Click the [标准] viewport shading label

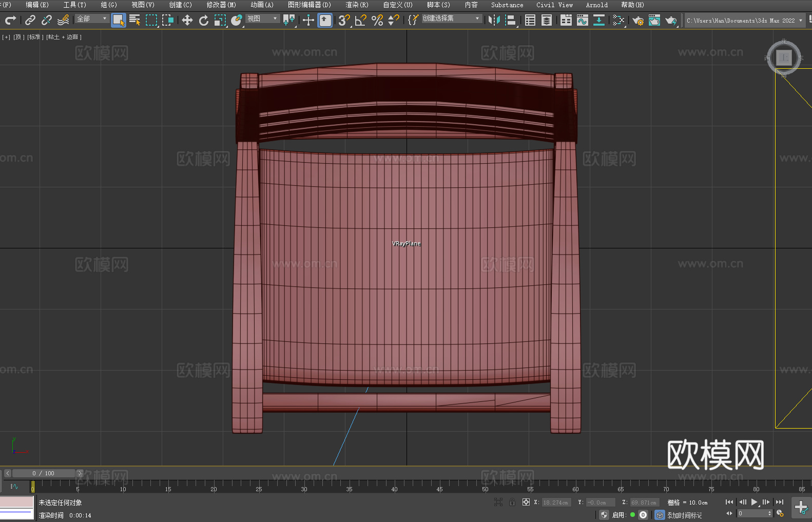(35, 37)
